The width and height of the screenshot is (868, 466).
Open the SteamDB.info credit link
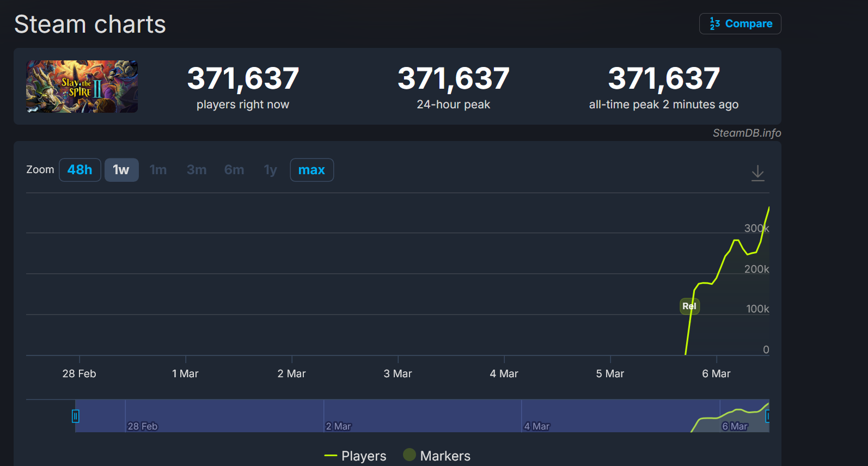(747, 133)
